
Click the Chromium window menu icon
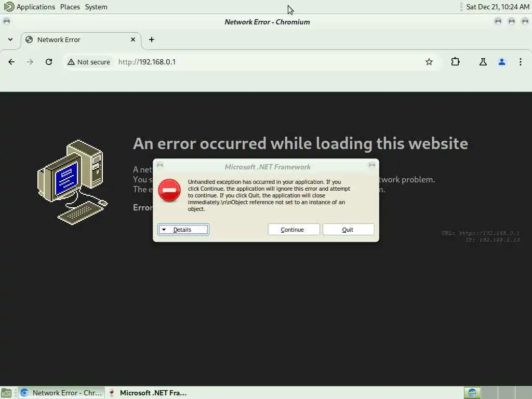pyautogui.click(x=6, y=22)
